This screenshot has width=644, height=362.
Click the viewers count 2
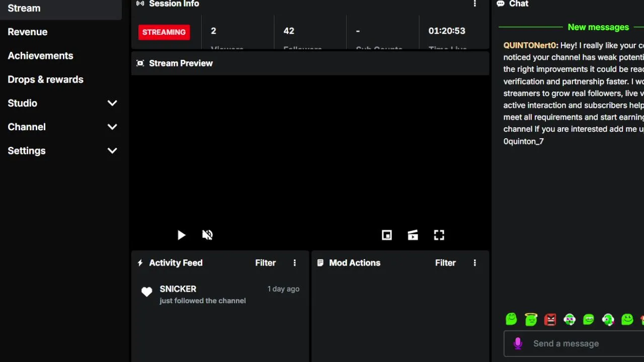(213, 31)
